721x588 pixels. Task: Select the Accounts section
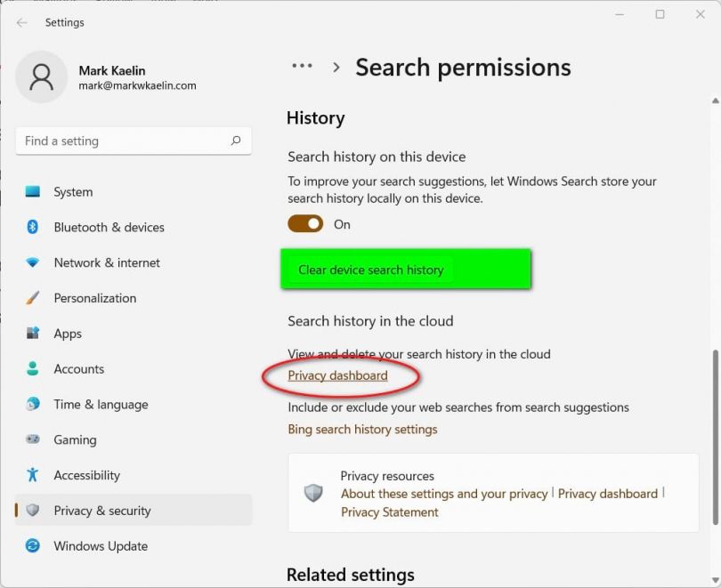78,368
